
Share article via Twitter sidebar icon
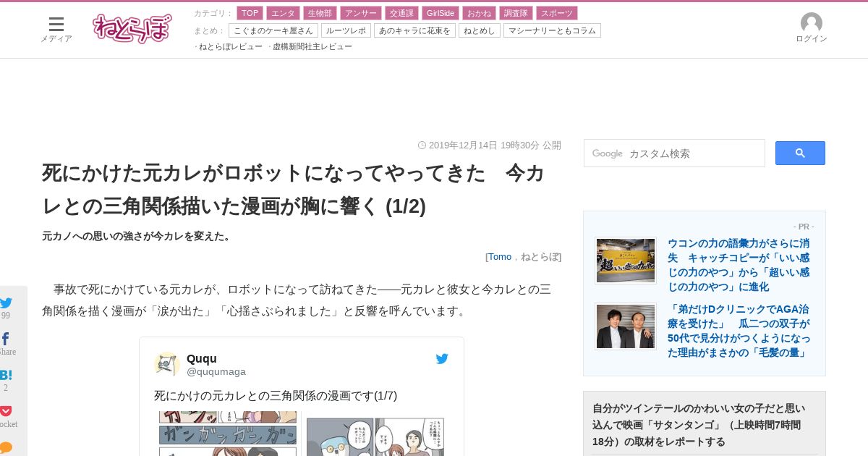6,303
